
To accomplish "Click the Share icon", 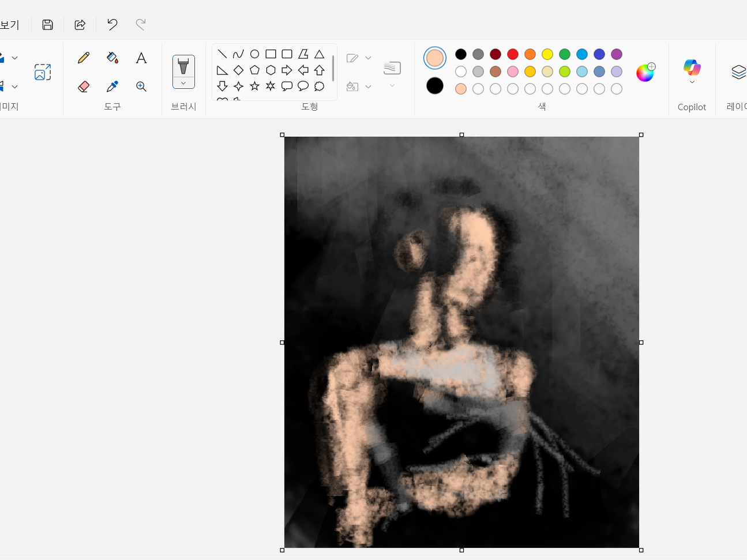I will coord(80,24).
